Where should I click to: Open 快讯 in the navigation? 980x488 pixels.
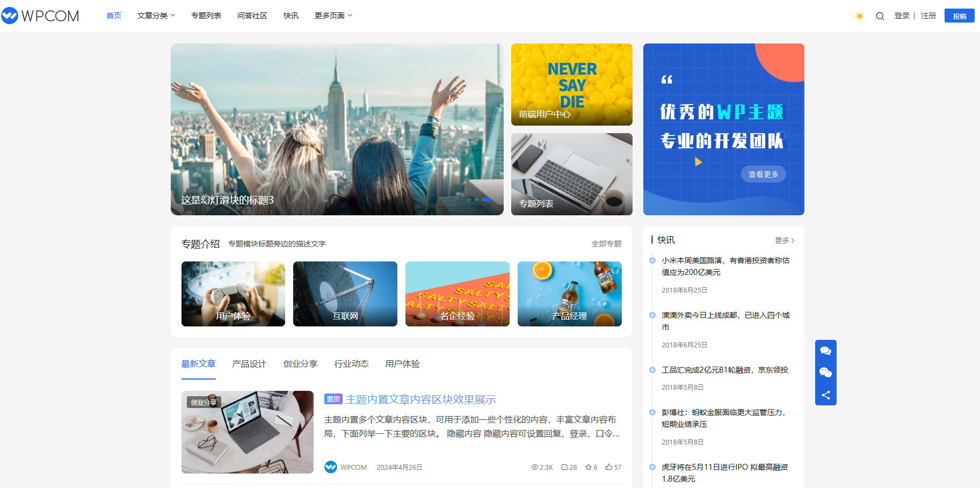291,16
